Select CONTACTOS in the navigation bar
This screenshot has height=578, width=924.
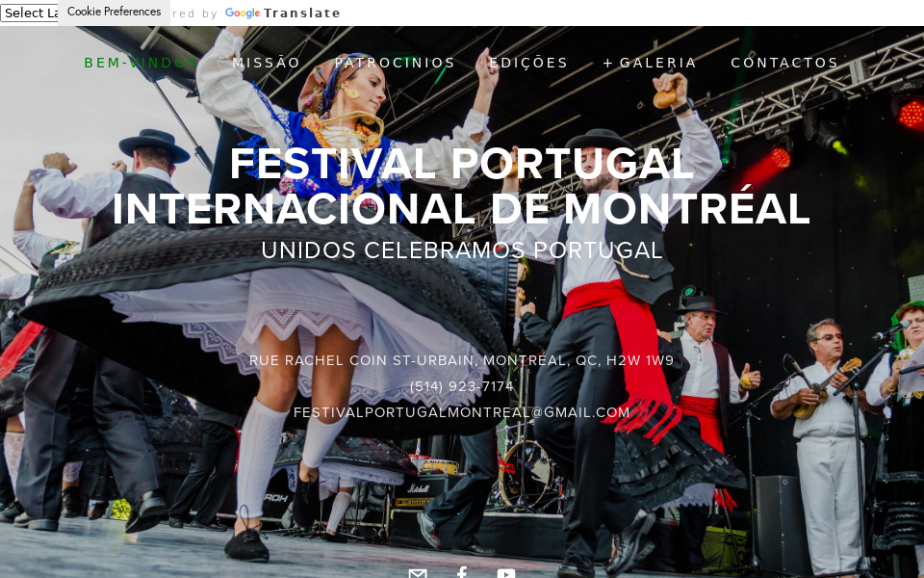pyautogui.click(x=783, y=63)
